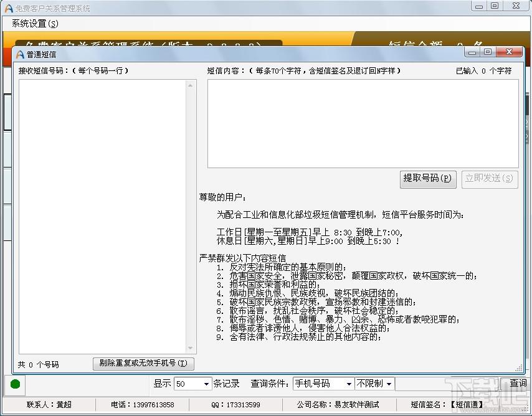Click 剔除重复或无效手机号(T) button
Viewport: 532px width, 416px height.
point(143,364)
